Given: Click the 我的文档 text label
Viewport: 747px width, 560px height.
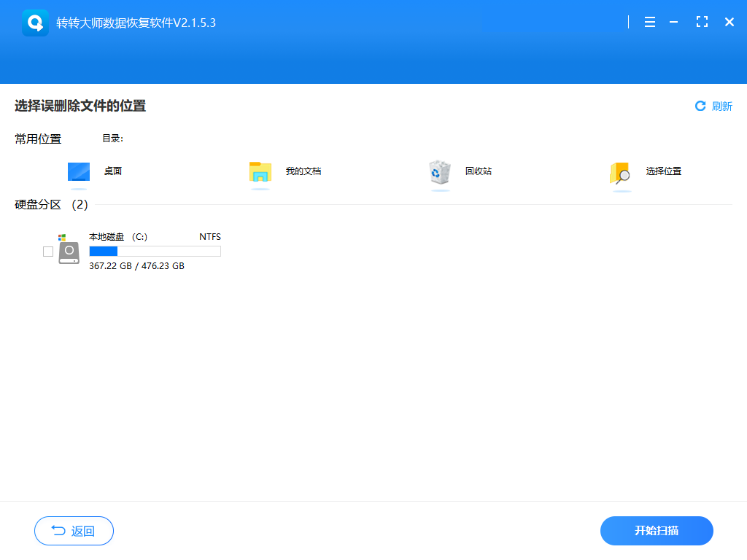Looking at the screenshot, I should tap(303, 171).
